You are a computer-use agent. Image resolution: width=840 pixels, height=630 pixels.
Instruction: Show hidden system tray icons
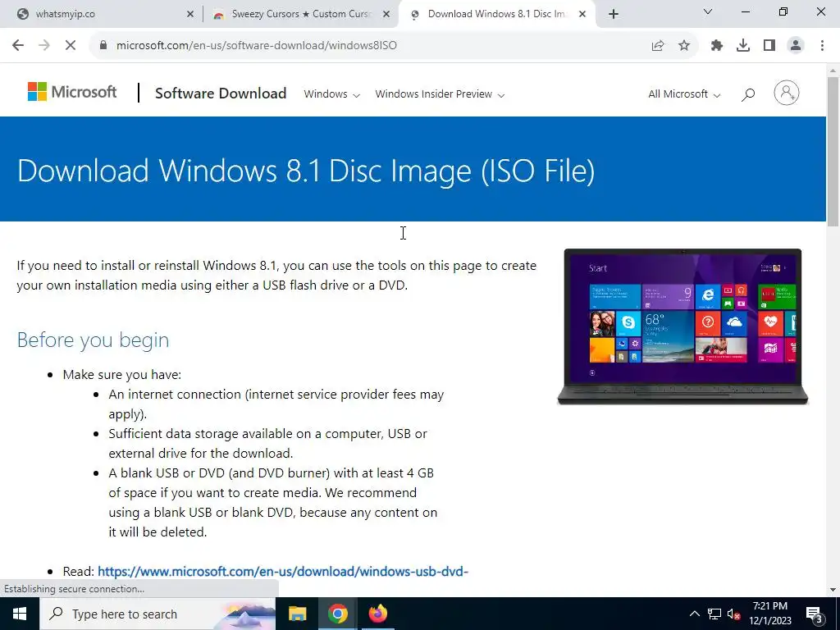click(x=694, y=614)
